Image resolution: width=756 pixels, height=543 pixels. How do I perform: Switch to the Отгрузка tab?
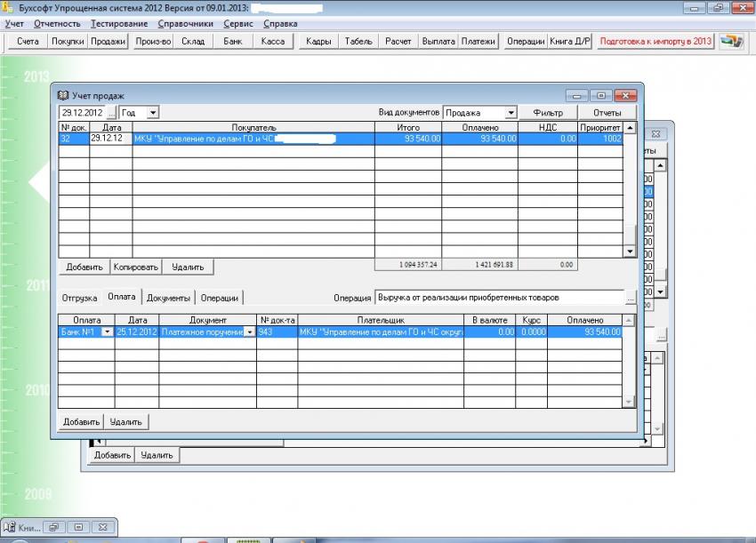coord(79,298)
